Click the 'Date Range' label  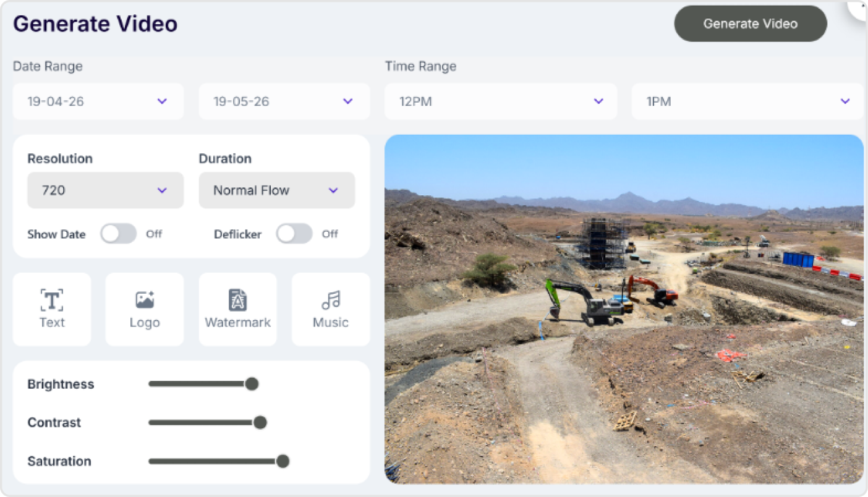(48, 66)
